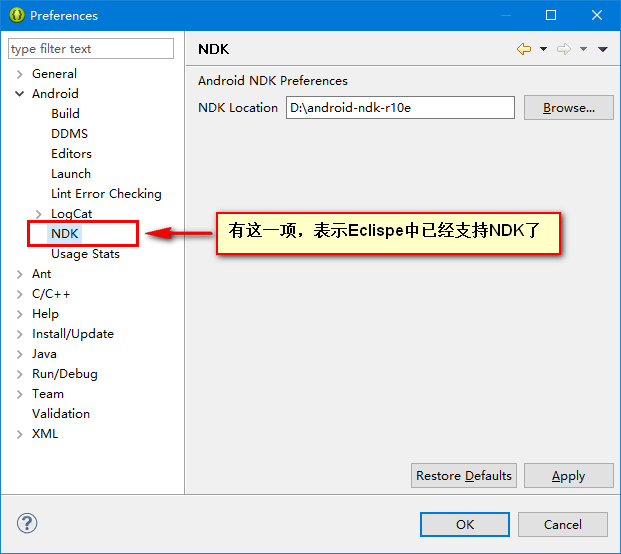
Task: Confirm with the OK button
Action: point(465,524)
